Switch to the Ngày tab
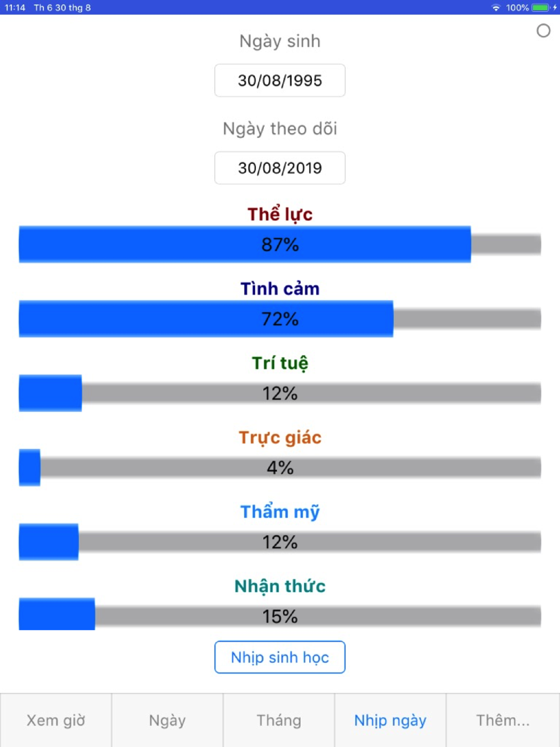This screenshot has width=560, height=747. (x=167, y=720)
